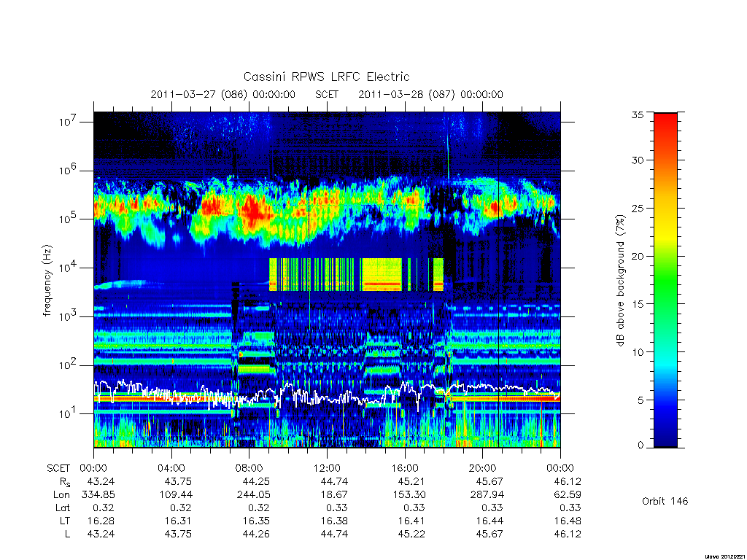Click the '0' color bar tick label
747x560 pixels.
tap(640, 446)
